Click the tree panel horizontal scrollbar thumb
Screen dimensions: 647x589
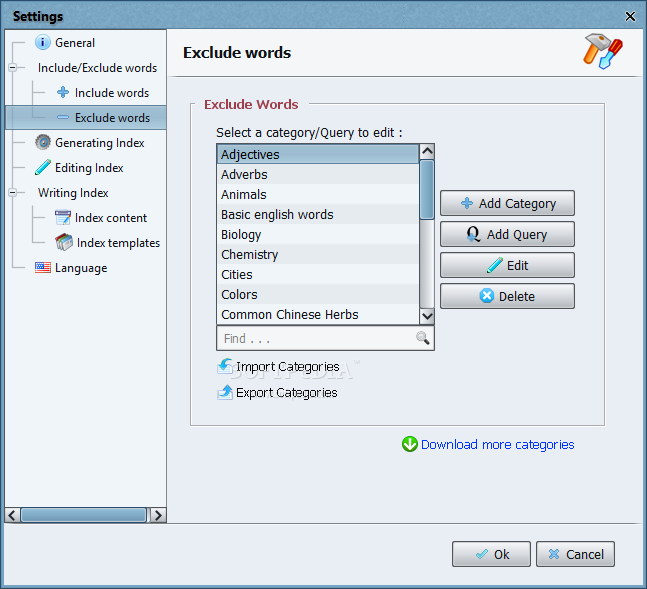coord(84,515)
